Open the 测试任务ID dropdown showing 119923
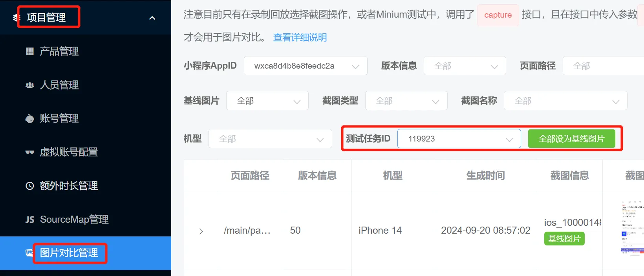The image size is (644, 276). pyautogui.click(x=459, y=139)
